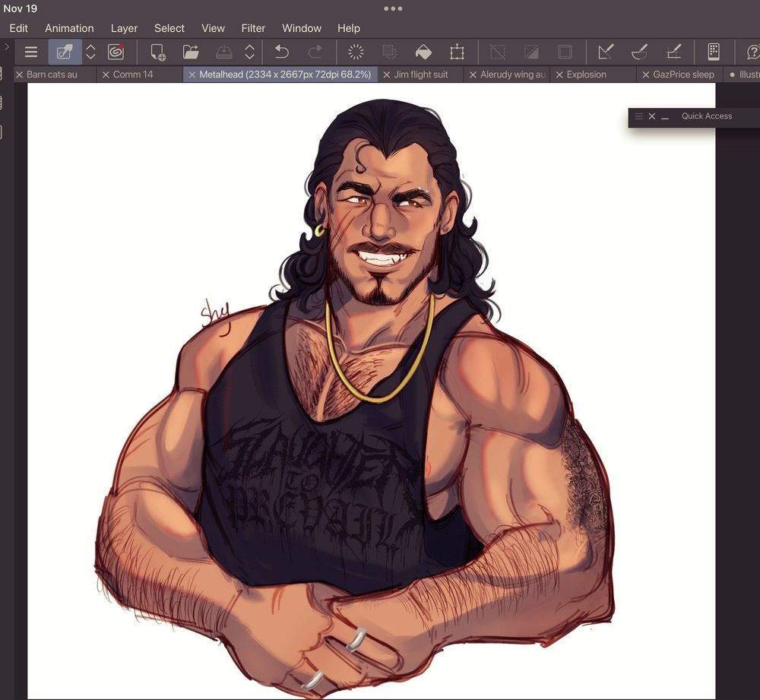
Task: Click the Deselect icon
Action: [x=497, y=52]
